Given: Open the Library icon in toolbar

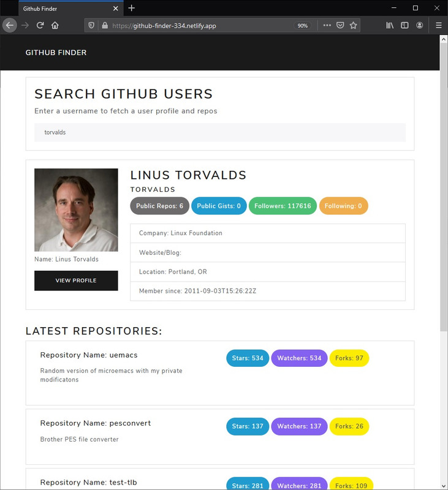Looking at the screenshot, I should point(390,25).
